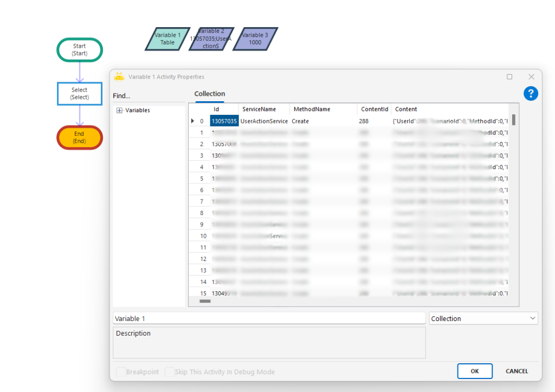Click the Description text area
555x392 pixels.
(269, 342)
